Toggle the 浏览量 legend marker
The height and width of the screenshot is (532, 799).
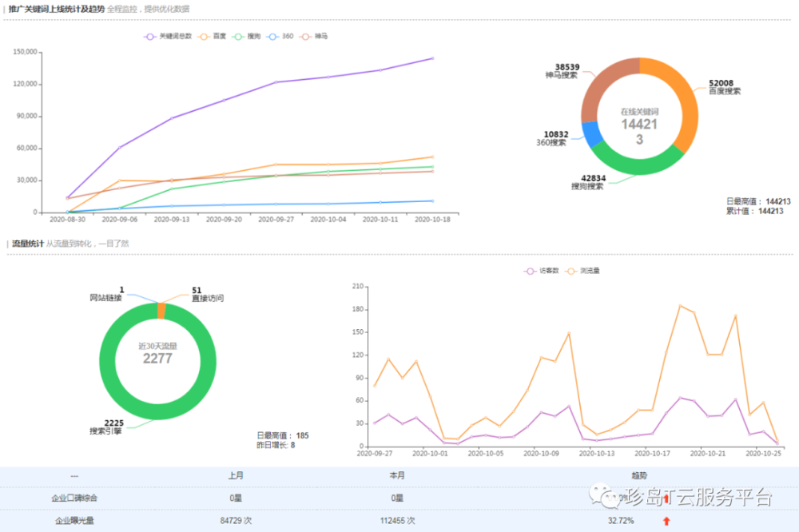tap(582, 271)
